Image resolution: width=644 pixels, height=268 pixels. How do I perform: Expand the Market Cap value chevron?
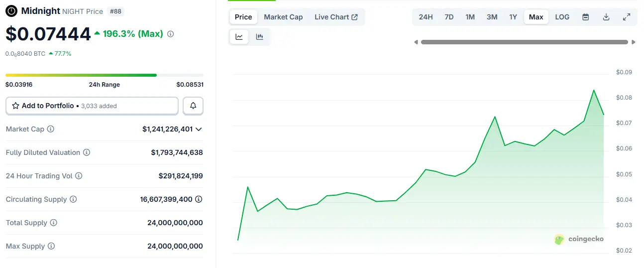[199, 129]
